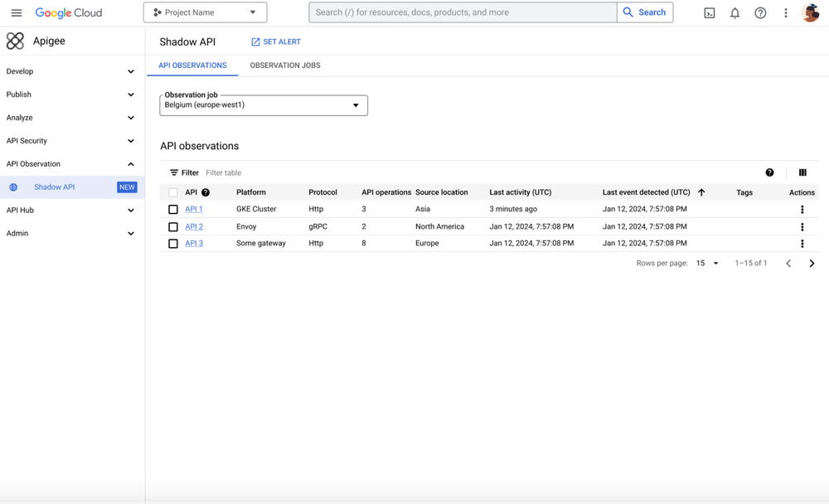This screenshot has width=829, height=504.
Task: Open the API 3 link
Action: (194, 244)
